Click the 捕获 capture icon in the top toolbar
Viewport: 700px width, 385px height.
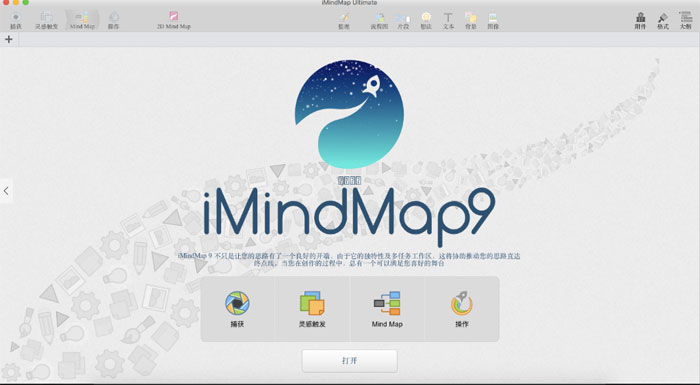point(16,20)
